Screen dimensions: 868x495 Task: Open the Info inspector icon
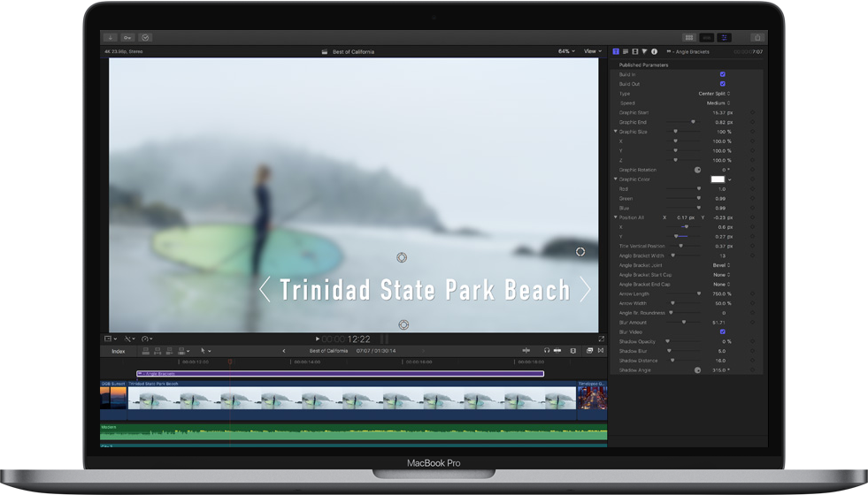654,52
